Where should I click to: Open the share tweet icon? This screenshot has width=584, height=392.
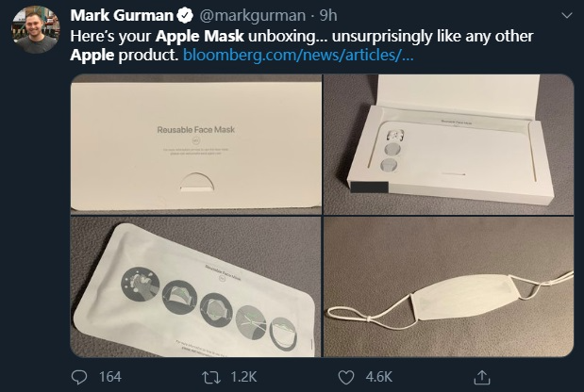click(x=481, y=377)
